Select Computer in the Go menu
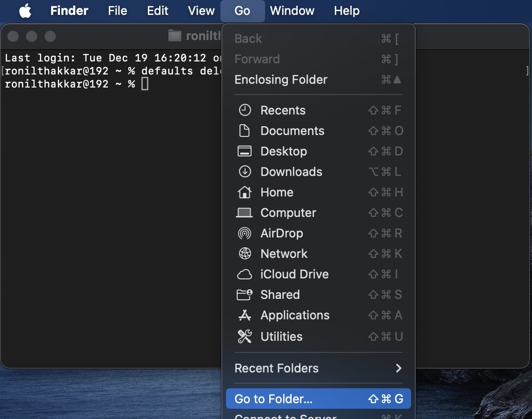The height and width of the screenshot is (419, 532). 318,213
